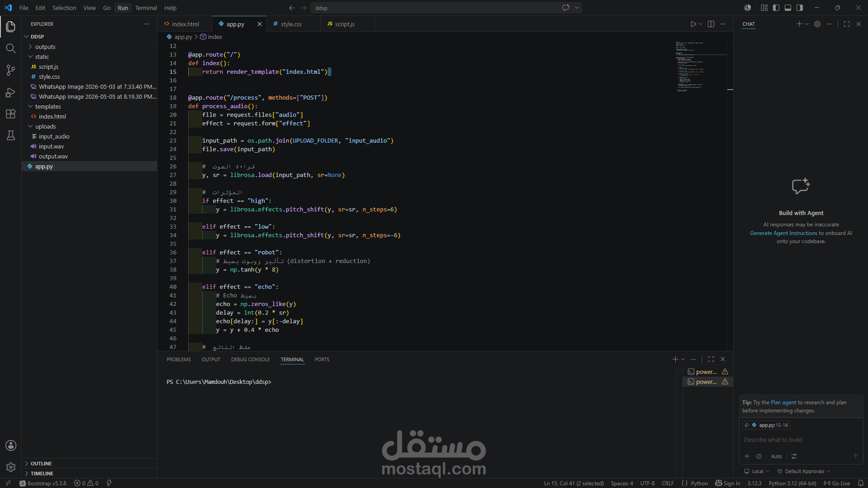Viewport: 868px width, 488px height.
Task: Toggle the secondary side bar layout button
Action: click(x=800, y=8)
